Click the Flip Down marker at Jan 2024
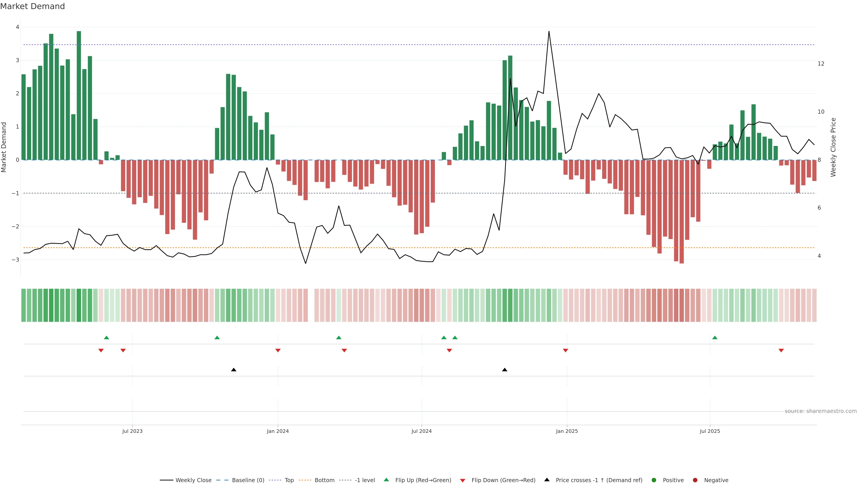 coord(278,351)
